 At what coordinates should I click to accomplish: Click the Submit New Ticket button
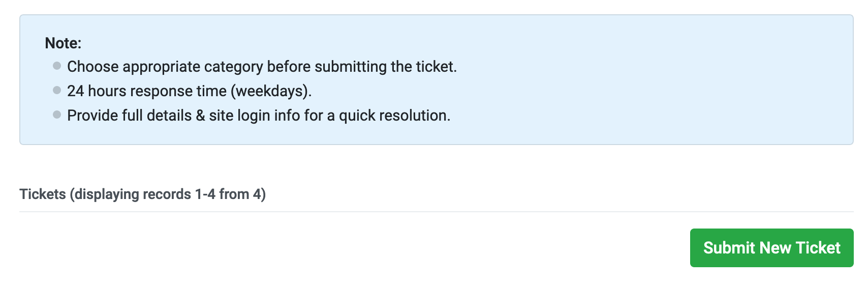(x=771, y=248)
